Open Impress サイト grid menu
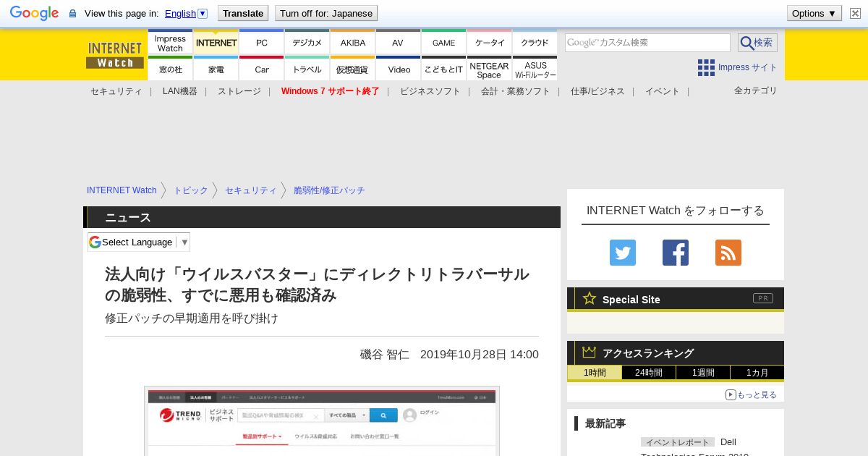Image resolution: width=868 pixels, height=456 pixels. click(x=737, y=67)
